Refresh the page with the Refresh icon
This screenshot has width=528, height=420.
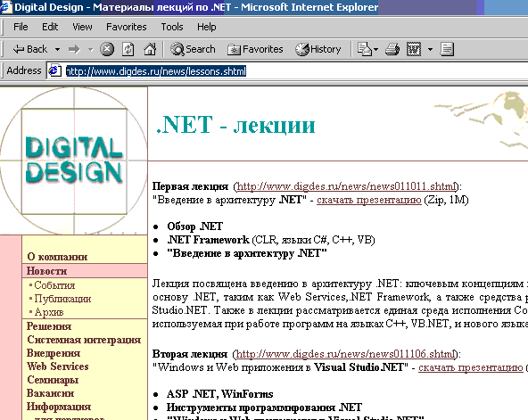(x=128, y=49)
